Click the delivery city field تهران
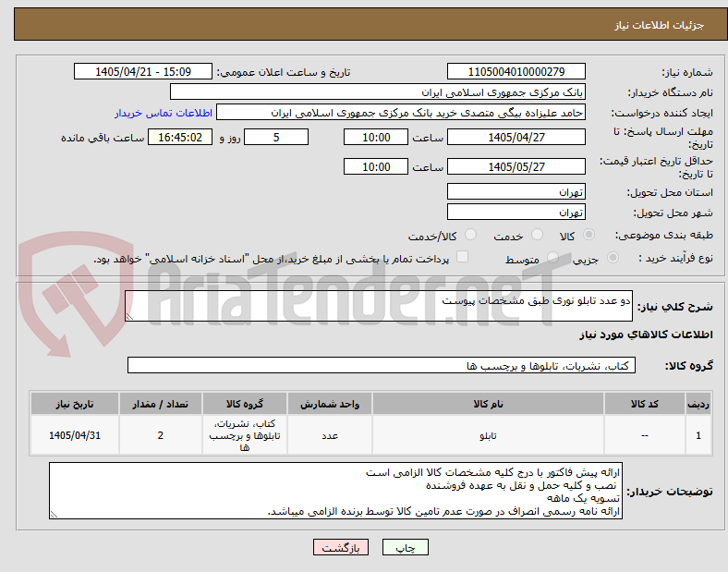728x572 pixels. 516,212
